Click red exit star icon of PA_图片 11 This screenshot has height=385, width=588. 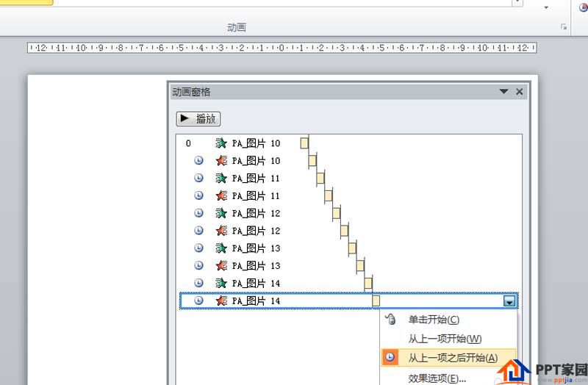pos(221,195)
